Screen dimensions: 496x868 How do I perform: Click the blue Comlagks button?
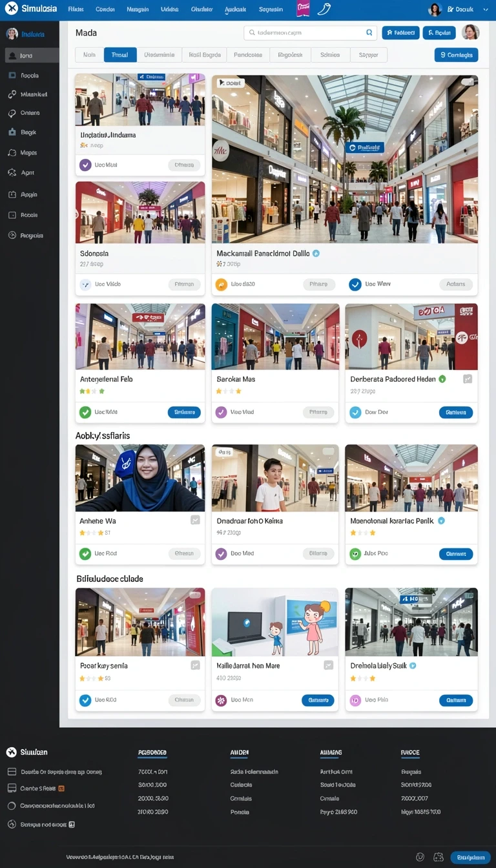tap(456, 55)
